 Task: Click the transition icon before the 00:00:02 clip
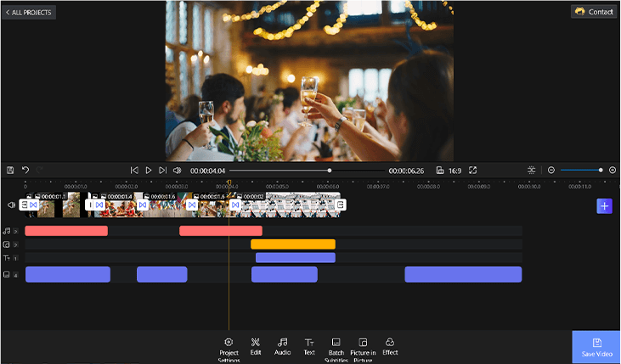[x=235, y=204]
